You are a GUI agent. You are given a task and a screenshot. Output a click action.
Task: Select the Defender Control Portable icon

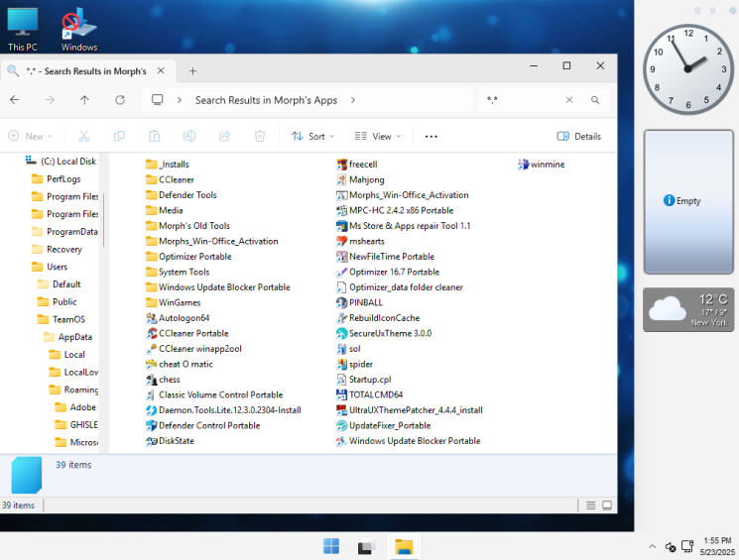point(152,425)
